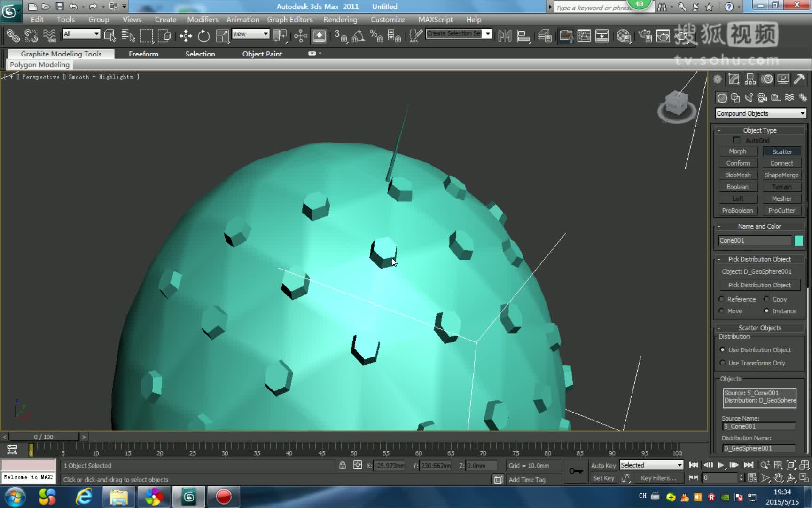
Task: Collapse the Scatter Objects rollout
Action: (x=759, y=328)
